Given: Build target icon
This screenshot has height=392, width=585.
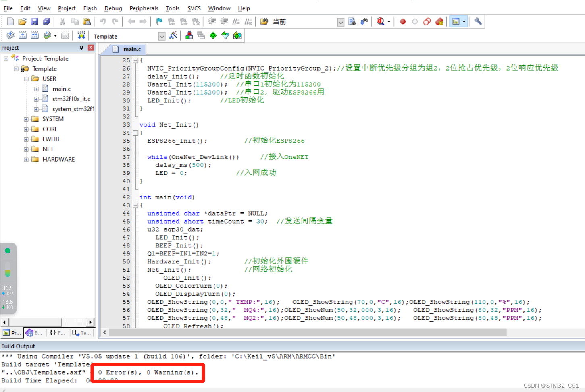Looking at the screenshot, I should click(23, 35).
